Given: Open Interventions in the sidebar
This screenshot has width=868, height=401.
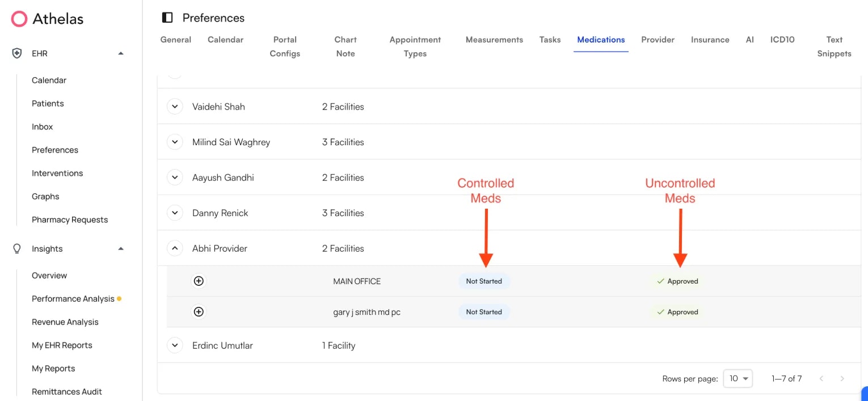Looking at the screenshot, I should [x=57, y=173].
